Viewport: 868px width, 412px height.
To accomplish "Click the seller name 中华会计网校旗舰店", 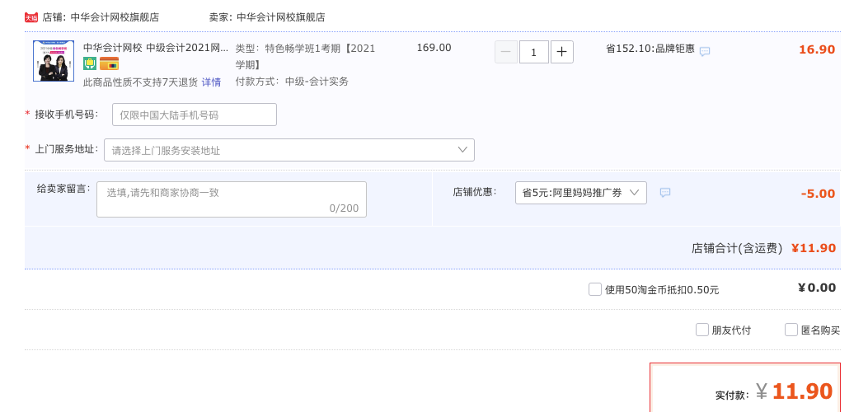I will click(280, 17).
